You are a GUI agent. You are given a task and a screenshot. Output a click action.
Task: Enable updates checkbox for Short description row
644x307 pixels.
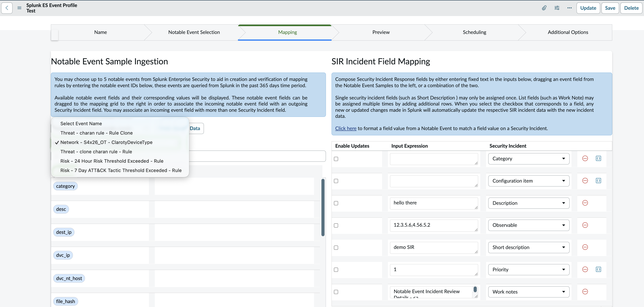coord(336,248)
